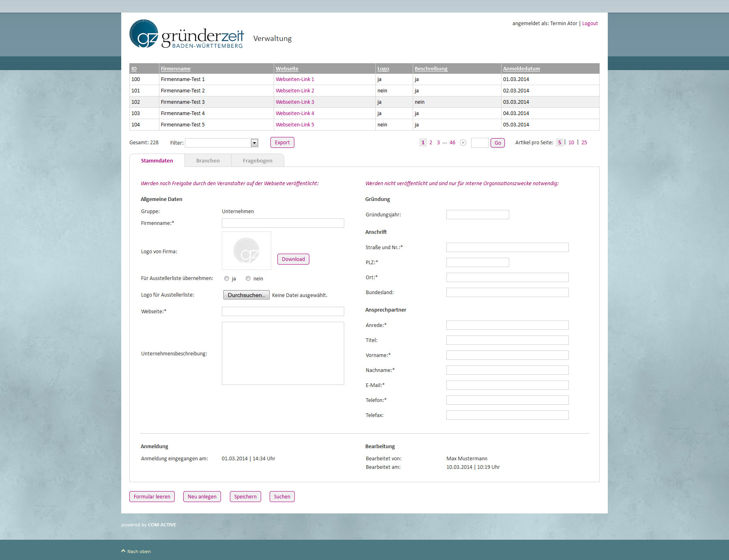The width and height of the screenshot is (729, 560).
Task: Click the Nachname input field
Action: click(x=508, y=370)
